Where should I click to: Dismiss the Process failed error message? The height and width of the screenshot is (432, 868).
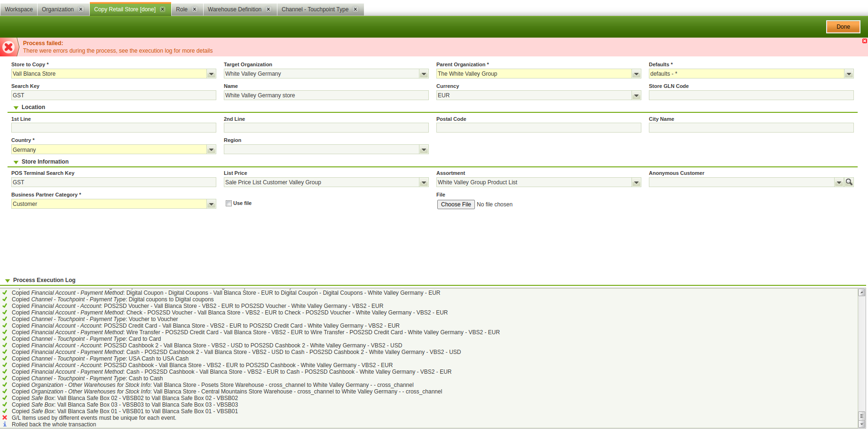[864, 41]
